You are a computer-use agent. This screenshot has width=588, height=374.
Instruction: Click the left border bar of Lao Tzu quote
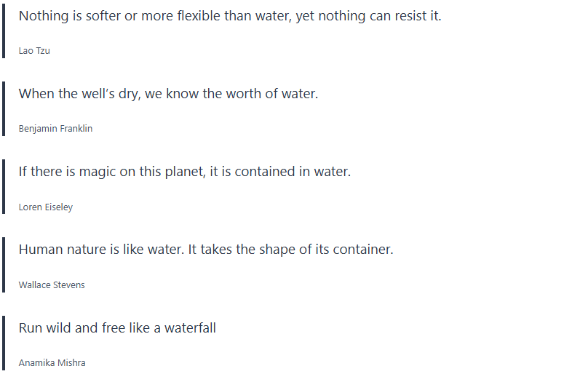pyautogui.click(x=4, y=32)
